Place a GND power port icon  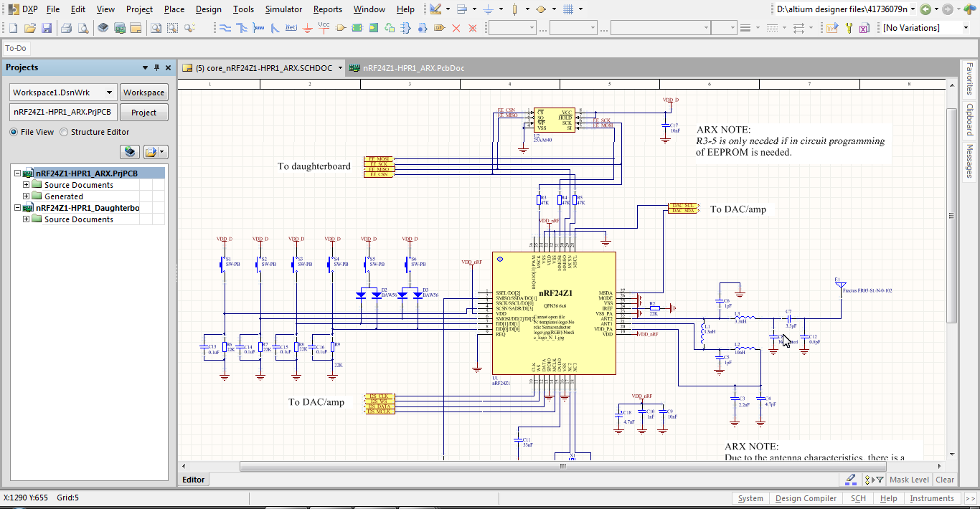(x=308, y=28)
